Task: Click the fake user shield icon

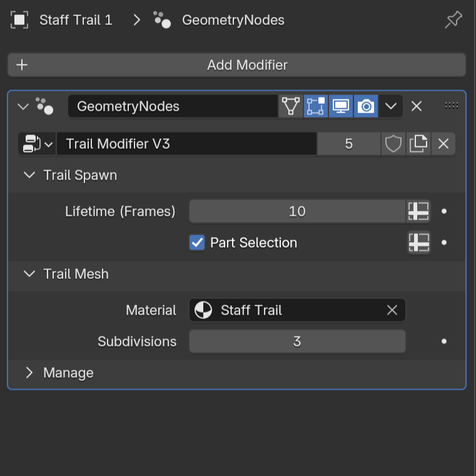Action: coord(393,144)
